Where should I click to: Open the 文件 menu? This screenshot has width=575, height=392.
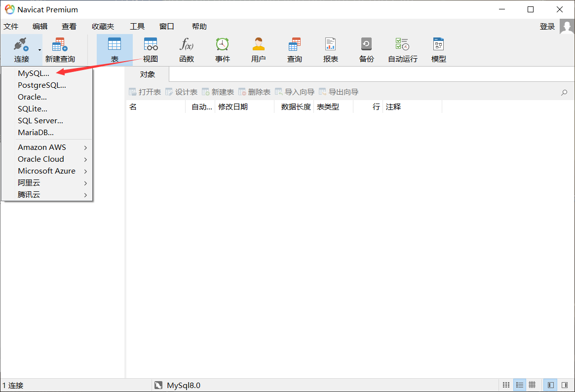tap(11, 27)
